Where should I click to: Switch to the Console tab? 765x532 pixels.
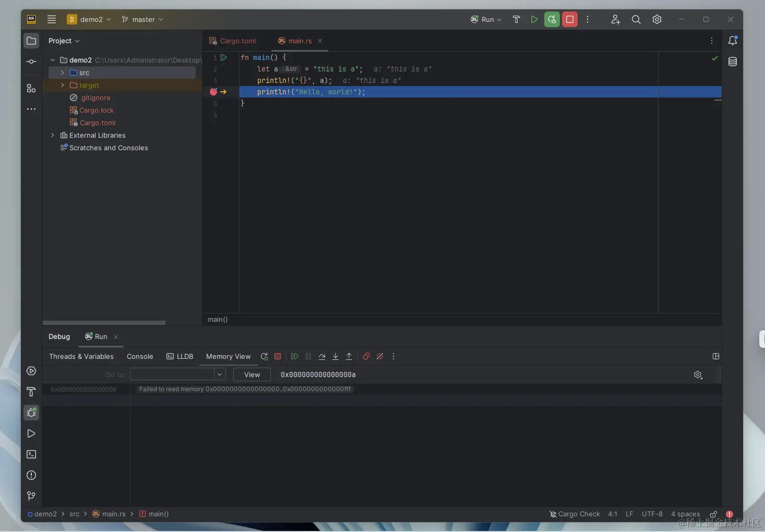[140, 356]
